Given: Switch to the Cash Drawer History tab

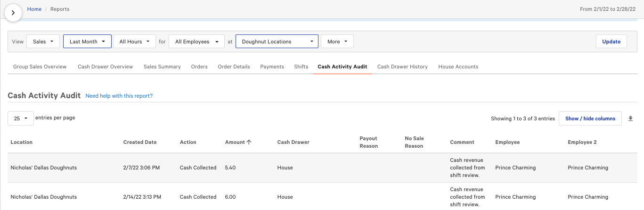Looking at the screenshot, I should pos(402,67).
